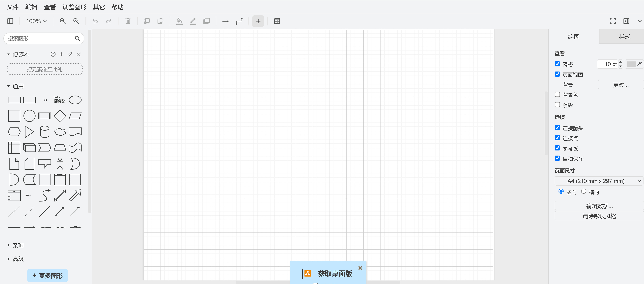Open the 100% zoom level dropdown

(x=37, y=21)
